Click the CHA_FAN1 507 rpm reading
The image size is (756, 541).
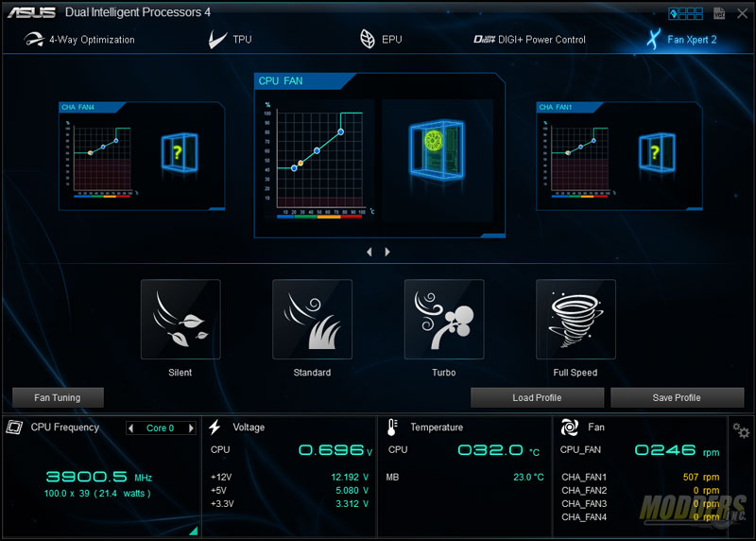[x=701, y=477]
